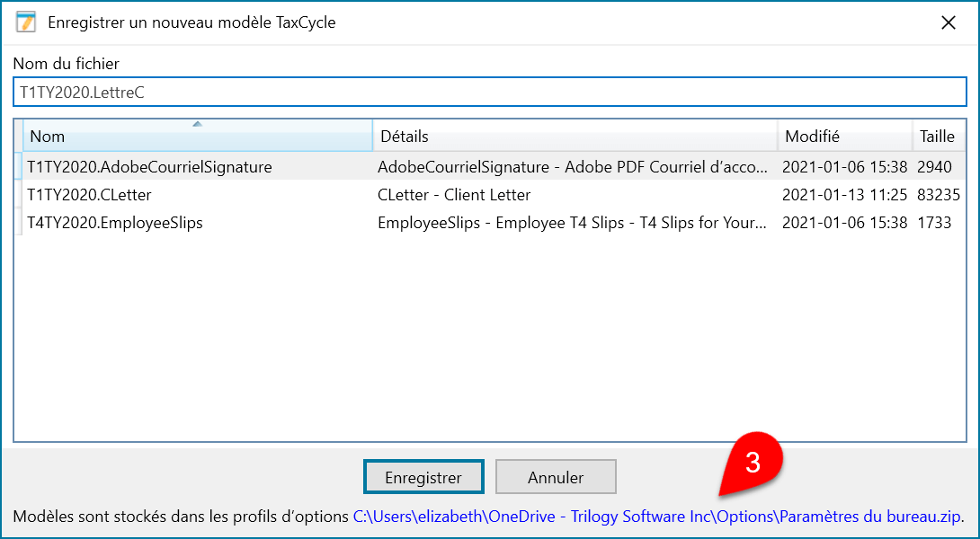The width and height of the screenshot is (980, 539).
Task: Open the Paramètres du bureau.zip options path link
Action: pyautogui.click(x=657, y=517)
